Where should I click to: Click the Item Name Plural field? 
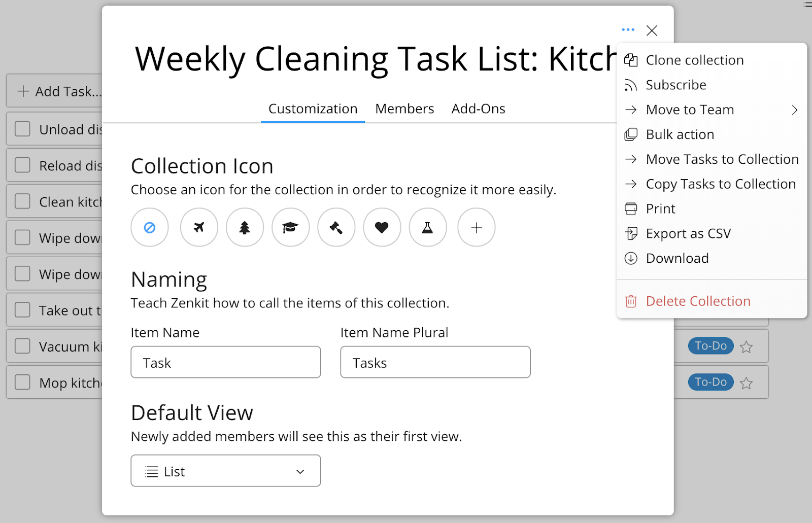click(x=435, y=362)
